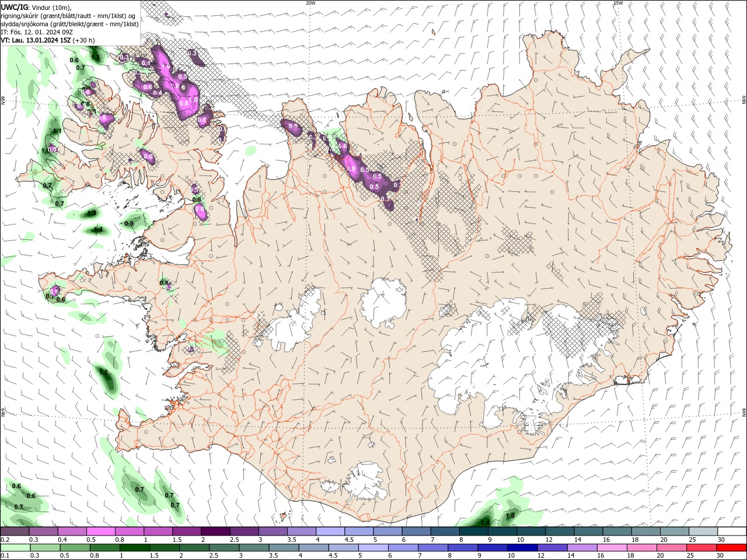Click the 0.9 rain value near the west coast
Viewport: 747px width, 560px height.
tap(129, 223)
